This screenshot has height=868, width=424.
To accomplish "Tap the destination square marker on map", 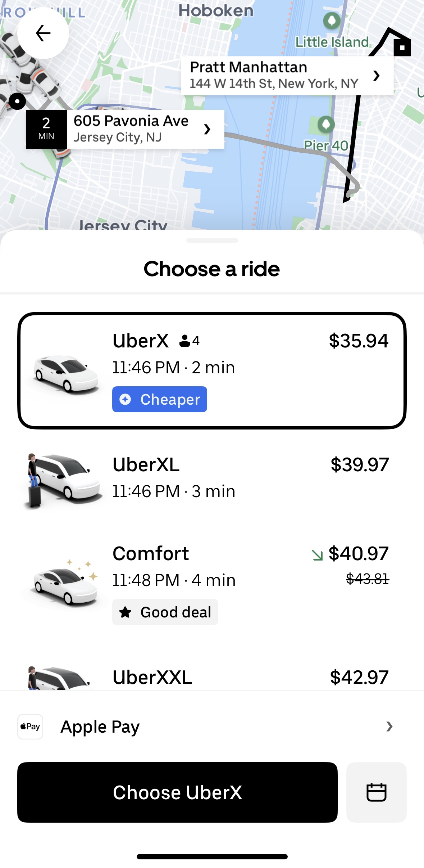I will point(402,47).
